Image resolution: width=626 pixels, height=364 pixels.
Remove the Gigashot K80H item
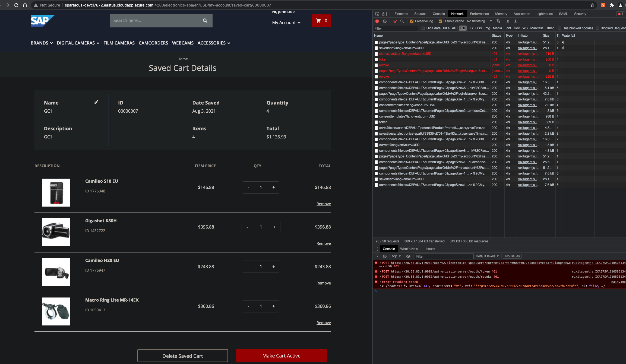(x=323, y=243)
